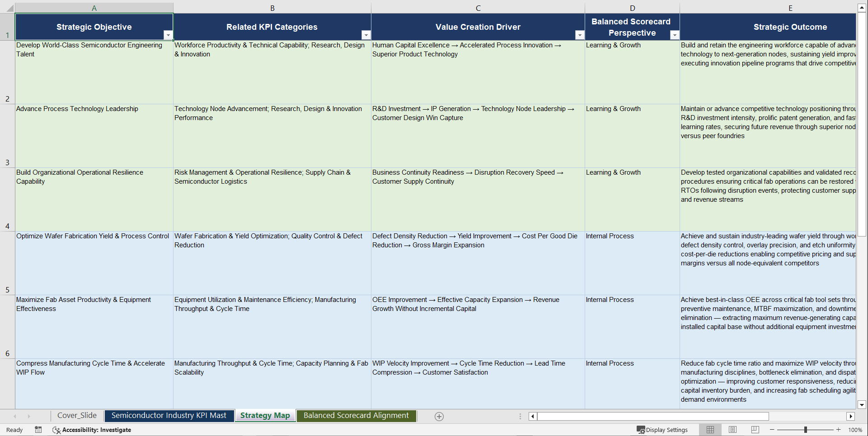The width and height of the screenshot is (868, 436).
Task: Select cell starting 'Defect Density Reduction'
Action: click(x=478, y=263)
